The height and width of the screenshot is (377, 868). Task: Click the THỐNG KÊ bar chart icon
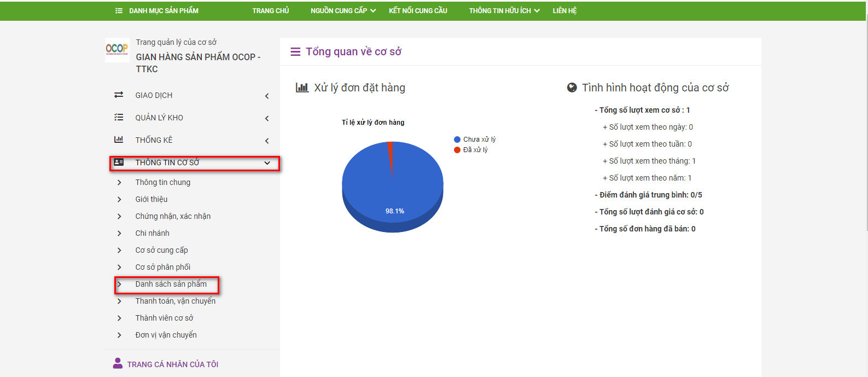119,140
